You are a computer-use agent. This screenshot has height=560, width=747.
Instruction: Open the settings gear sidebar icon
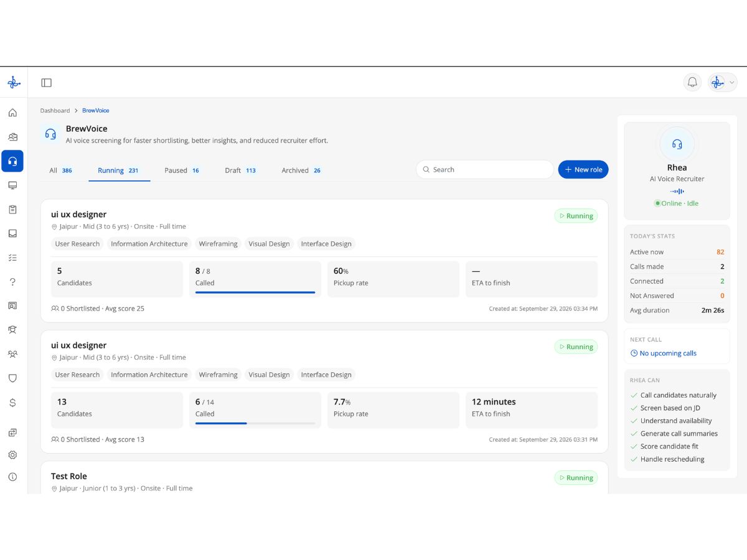(12, 455)
